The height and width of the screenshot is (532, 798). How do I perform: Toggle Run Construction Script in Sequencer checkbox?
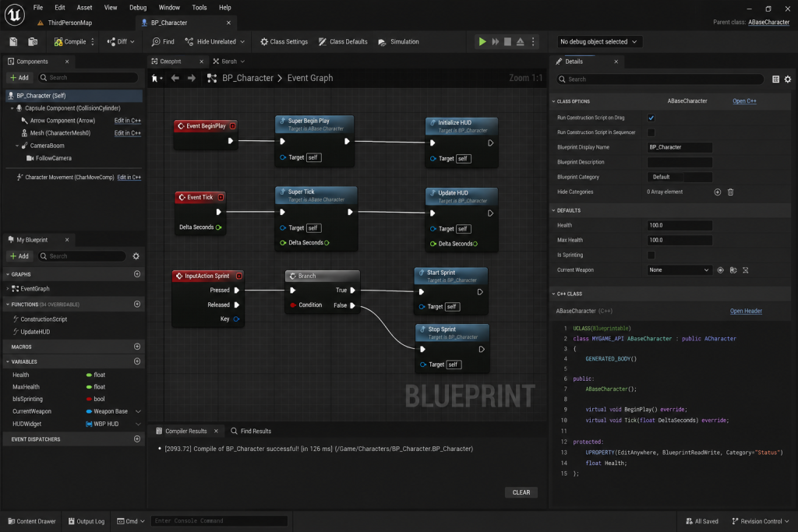click(651, 132)
